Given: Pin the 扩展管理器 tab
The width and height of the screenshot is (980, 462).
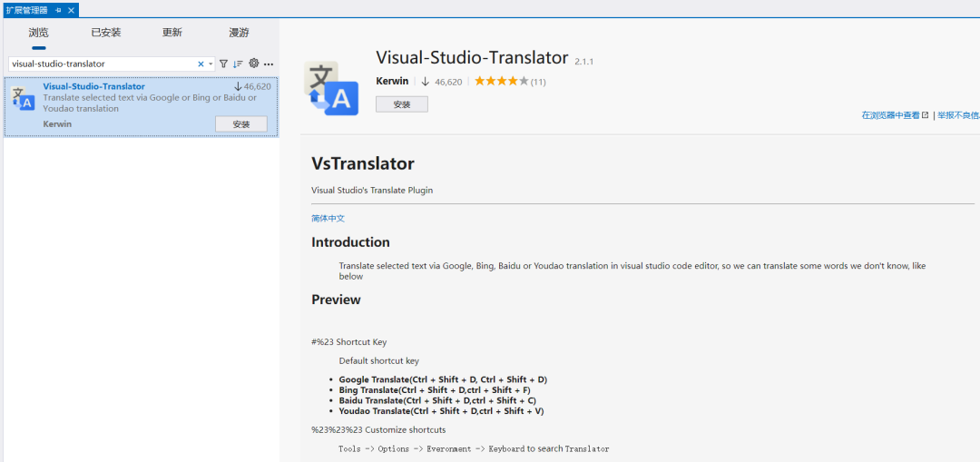Looking at the screenshot, I should [58, 10].
